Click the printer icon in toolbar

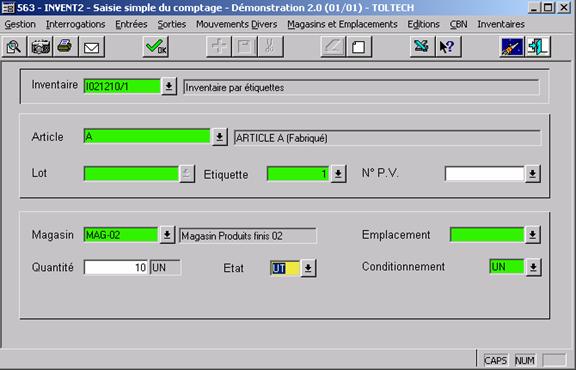[x=65, y=47]
